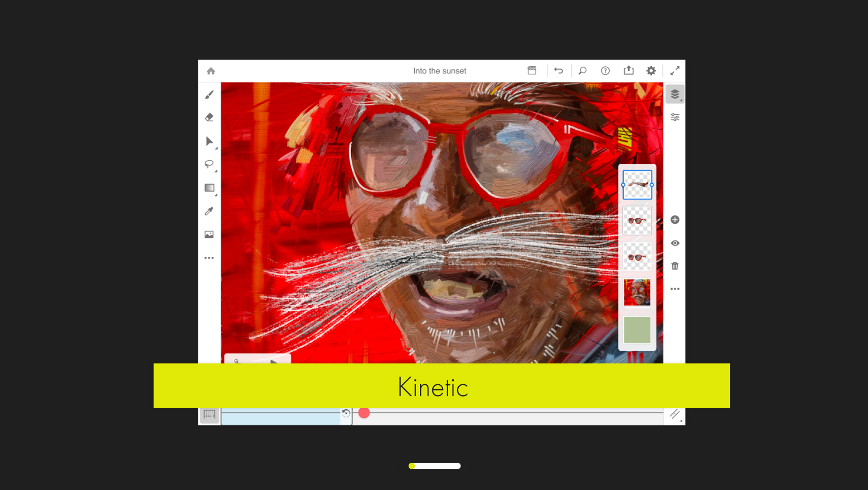868x490 pixels.
Task: Open more tools in left toolbar
Action: click(209, 258)
